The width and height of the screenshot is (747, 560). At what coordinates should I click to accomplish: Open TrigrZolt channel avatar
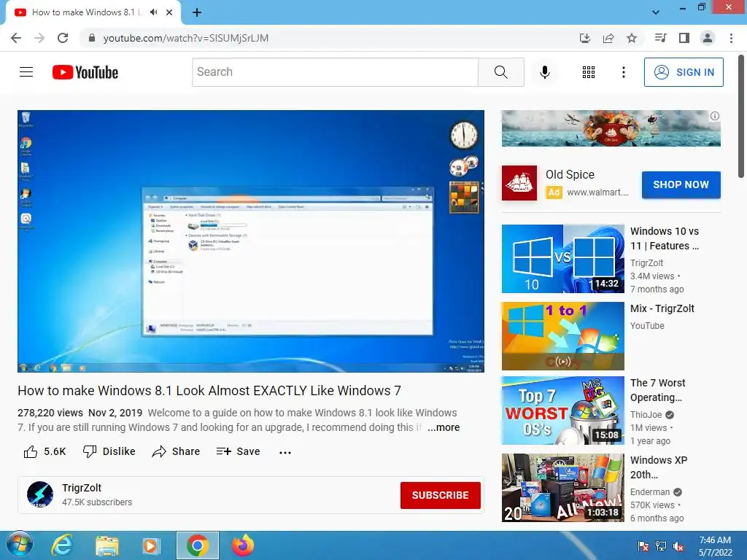pyautogui.click(x=40, y=494)
